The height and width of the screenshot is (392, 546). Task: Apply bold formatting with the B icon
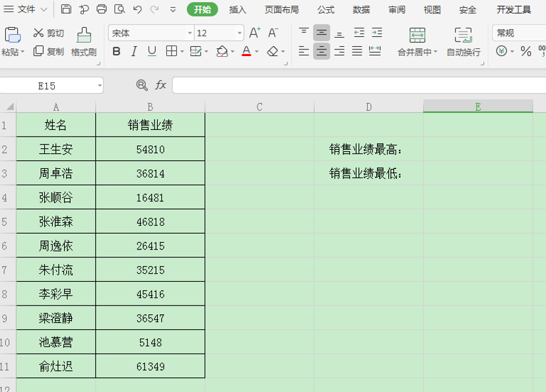tap(116, 49)
